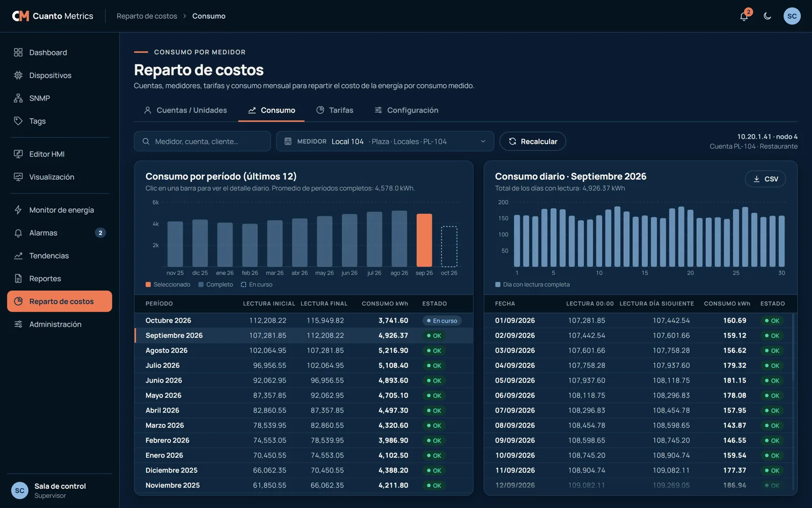Click Reparto de costos breadcrumb link
Screen dimensions: 812x508
pos(147,16)
